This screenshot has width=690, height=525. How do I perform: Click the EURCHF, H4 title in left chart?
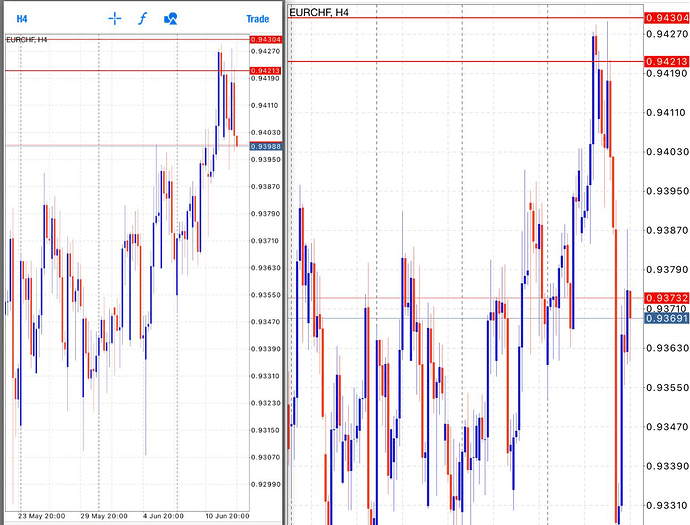click(x=26, y=40)
